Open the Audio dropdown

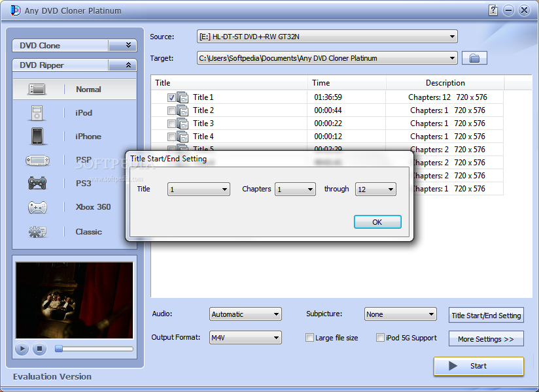click(x=245, y=314)
